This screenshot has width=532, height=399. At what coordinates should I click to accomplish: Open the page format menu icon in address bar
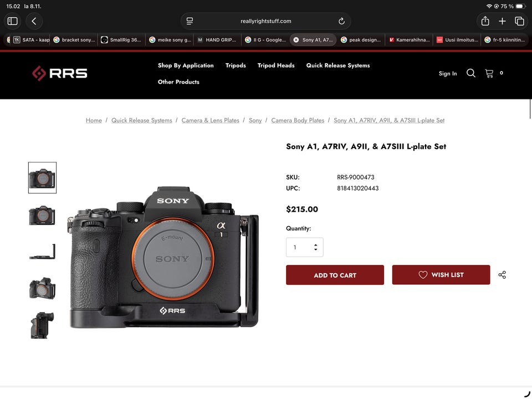(190, 21)
